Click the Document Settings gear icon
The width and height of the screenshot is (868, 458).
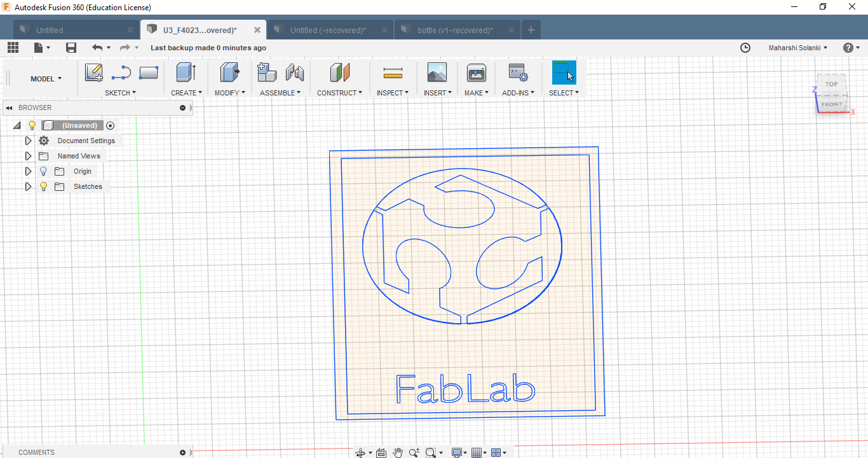[x=44, y=141]
